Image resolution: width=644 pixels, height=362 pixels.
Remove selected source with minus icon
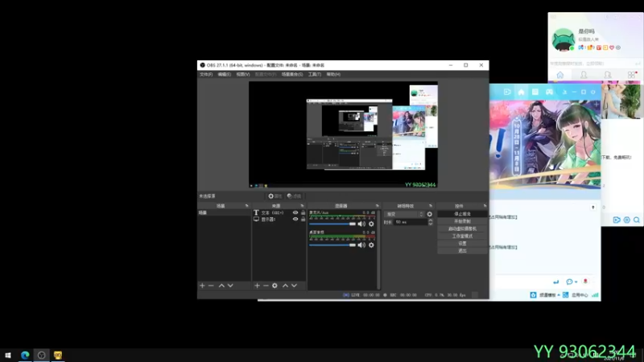[266, 286]
